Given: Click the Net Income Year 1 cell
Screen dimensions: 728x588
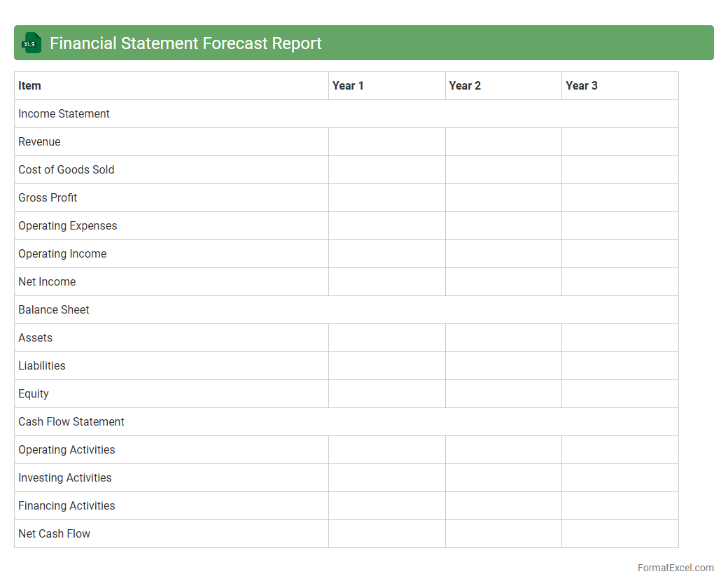Looking at the screenshot, I should (x=386, y=281).
